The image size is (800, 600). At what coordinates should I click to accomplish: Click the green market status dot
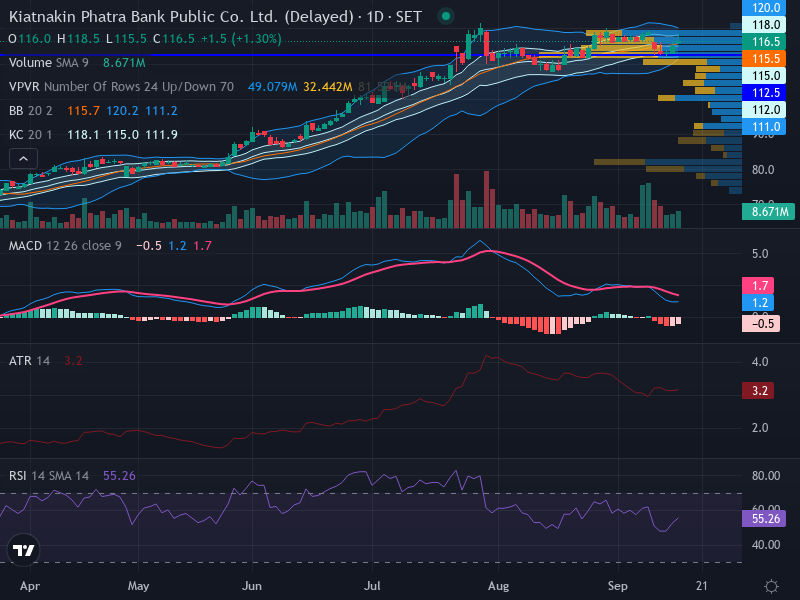tap(445, 16)
